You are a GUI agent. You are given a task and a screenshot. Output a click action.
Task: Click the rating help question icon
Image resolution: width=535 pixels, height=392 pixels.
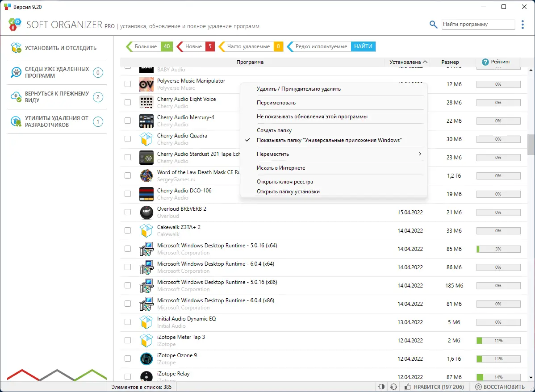pyautogui.click(x=485, y=62)
